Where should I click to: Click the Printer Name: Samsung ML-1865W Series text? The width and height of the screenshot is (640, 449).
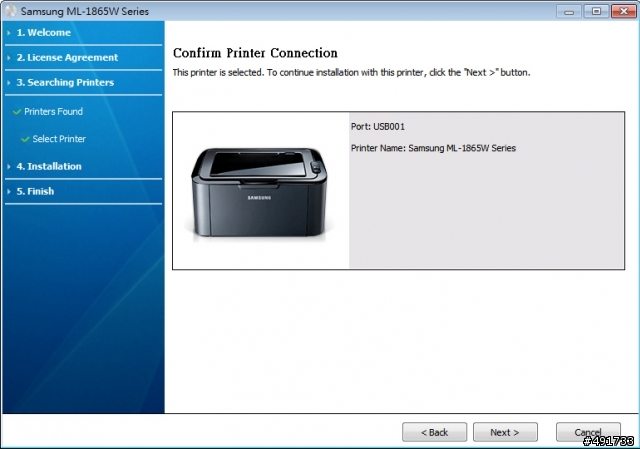[433, 148]
